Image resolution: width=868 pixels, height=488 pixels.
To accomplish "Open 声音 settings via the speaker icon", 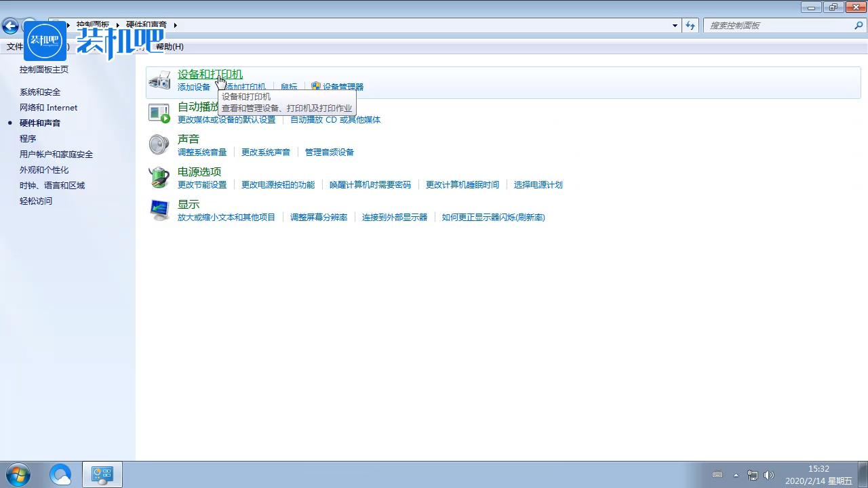I will 159,144.
